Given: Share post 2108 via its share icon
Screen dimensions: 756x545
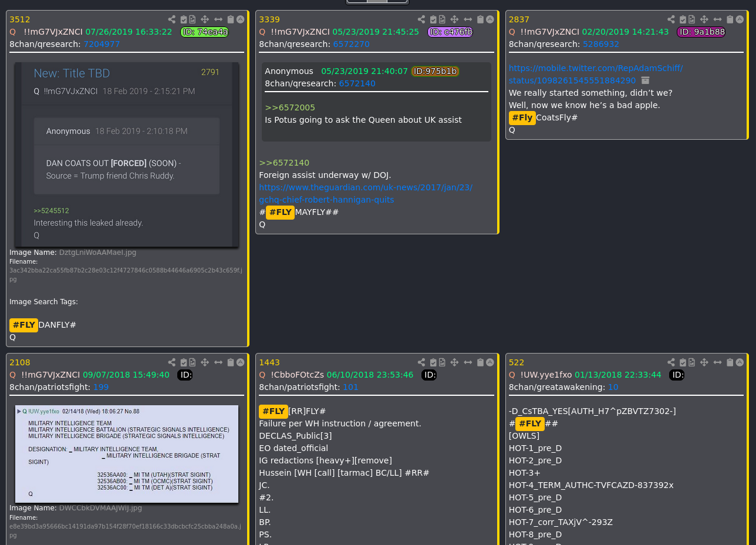Looking at the screenshot, I should click(172, 362).
